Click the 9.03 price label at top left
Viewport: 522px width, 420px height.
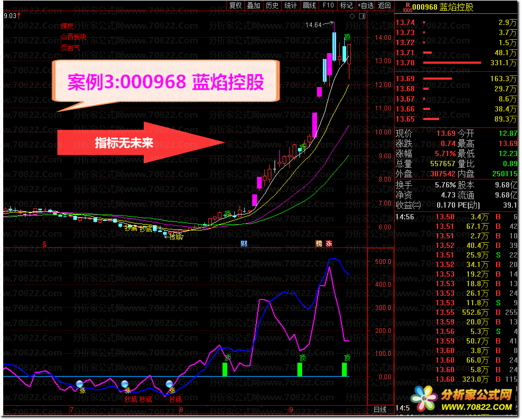point(10,15)
